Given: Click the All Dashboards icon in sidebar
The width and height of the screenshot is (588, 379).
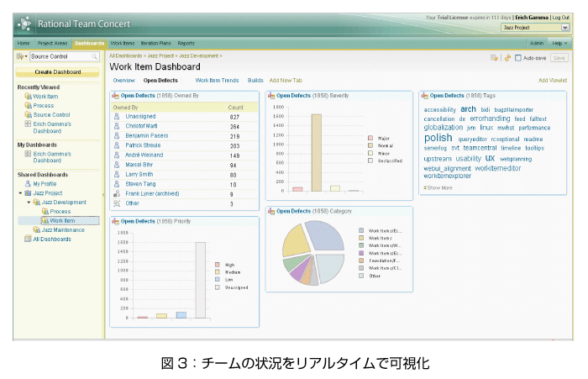Looking at the screenshot, I should tap(28, 239).
